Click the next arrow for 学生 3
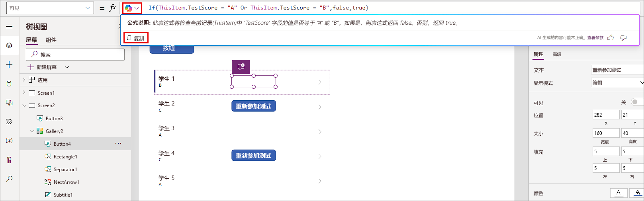Image resolution: width=644 pixels, height=201 pixels. pos(320,132)
